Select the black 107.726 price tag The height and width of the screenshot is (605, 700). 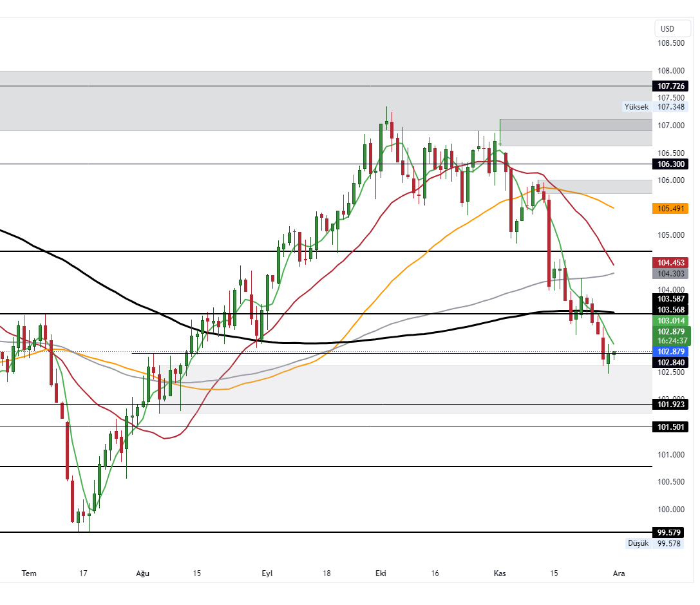pyautogui.click(x=670, y=86)
